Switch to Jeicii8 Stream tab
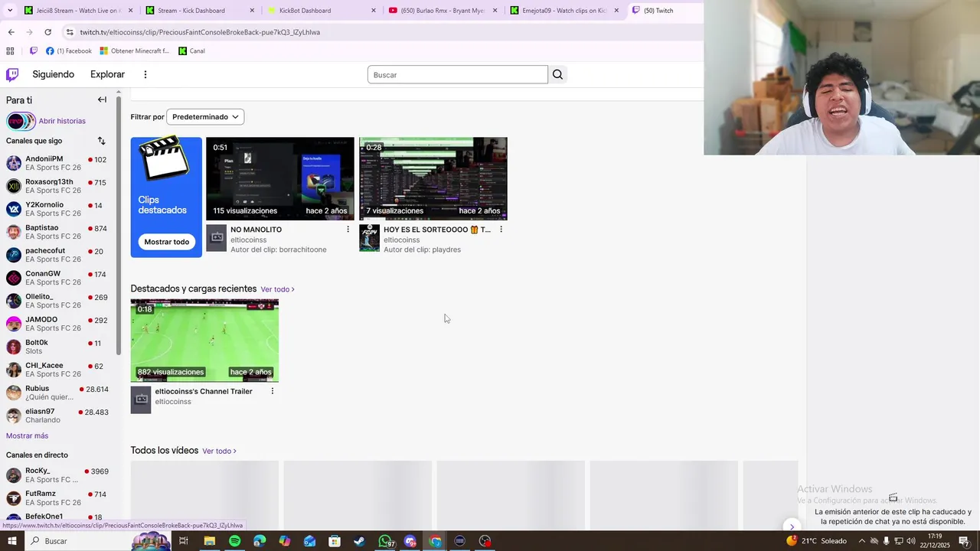 coord(77,11)
